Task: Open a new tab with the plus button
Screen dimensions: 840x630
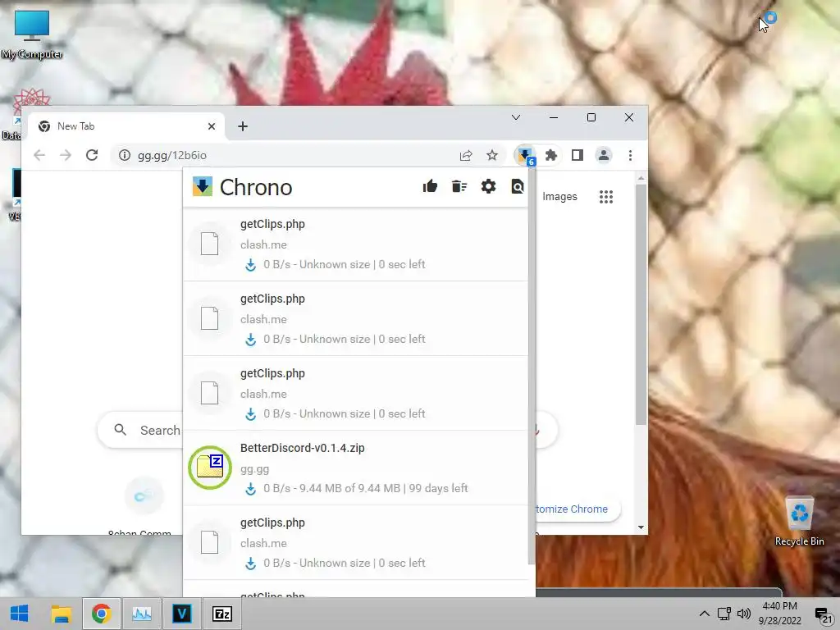Action: coord(243,126)
